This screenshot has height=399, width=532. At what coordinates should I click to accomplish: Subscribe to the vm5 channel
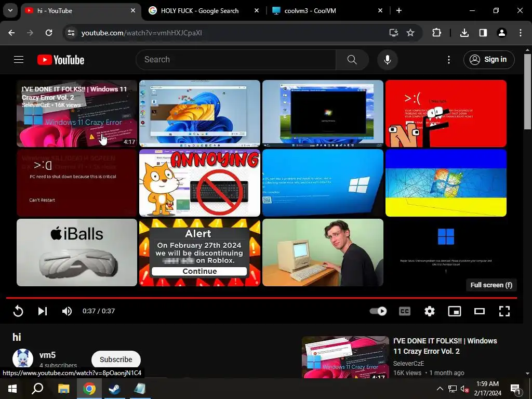click(116, 360)
